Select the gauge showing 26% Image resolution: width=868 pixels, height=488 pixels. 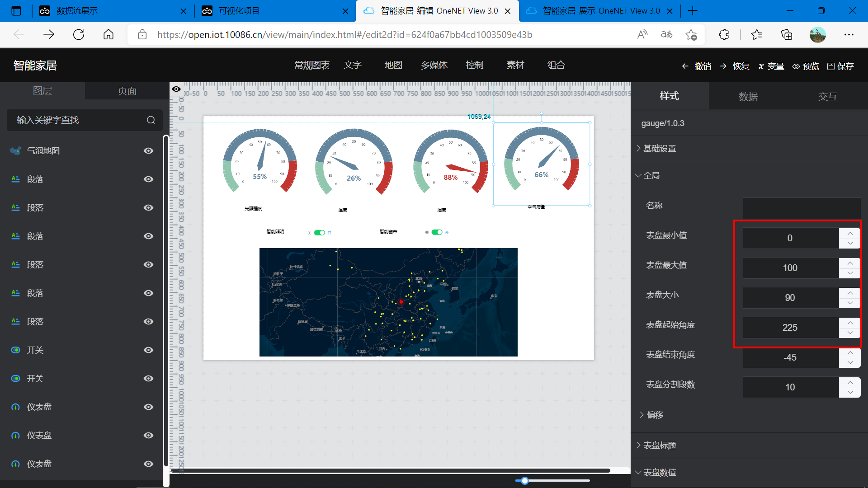(354, 162)
